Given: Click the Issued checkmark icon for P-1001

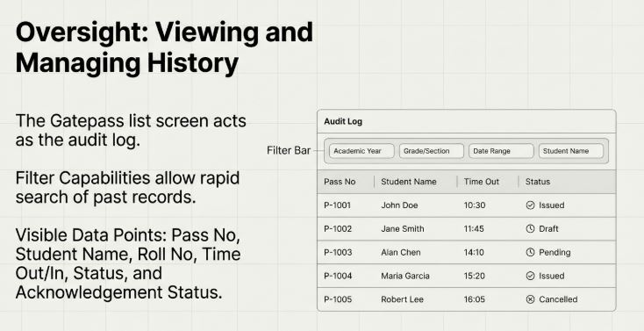Looking at the screenshot, I should [530, 205].
